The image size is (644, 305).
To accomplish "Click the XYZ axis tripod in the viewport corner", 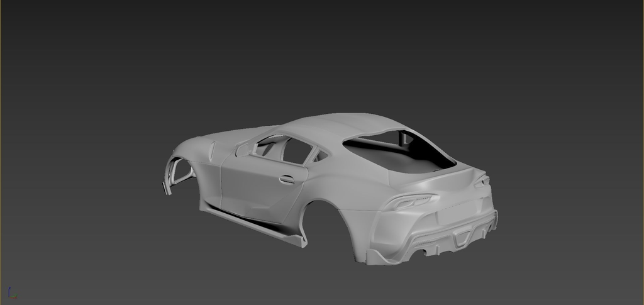I will pyautogui.click(x=13, y=293).
